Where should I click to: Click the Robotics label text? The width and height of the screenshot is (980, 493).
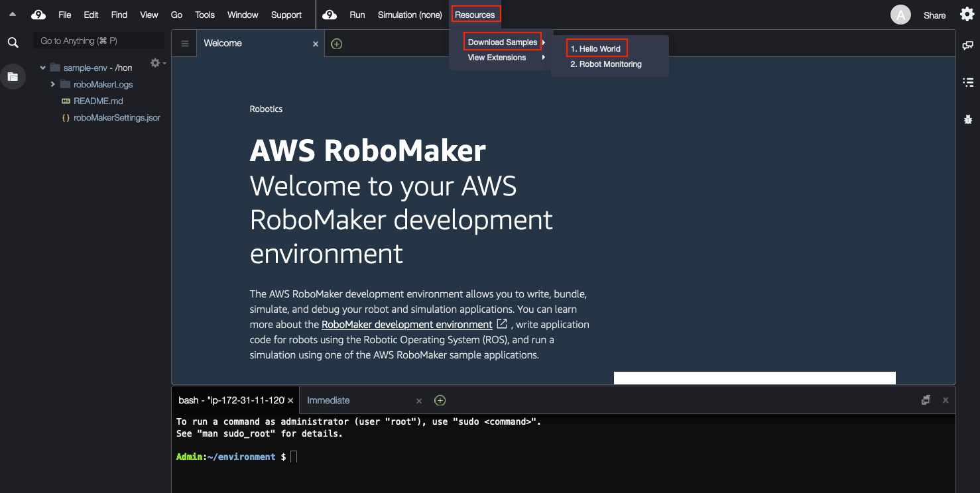266,109
